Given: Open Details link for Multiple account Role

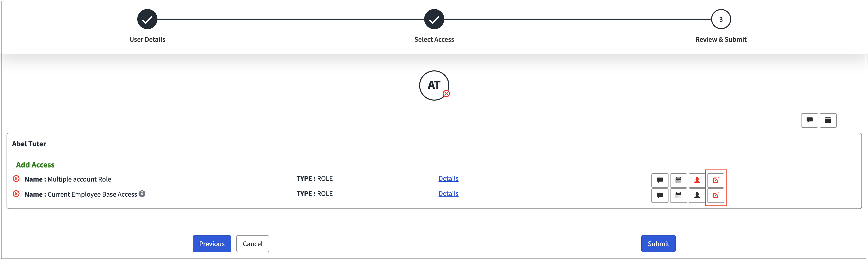Looking at the screenshot, I should [448, 179].
